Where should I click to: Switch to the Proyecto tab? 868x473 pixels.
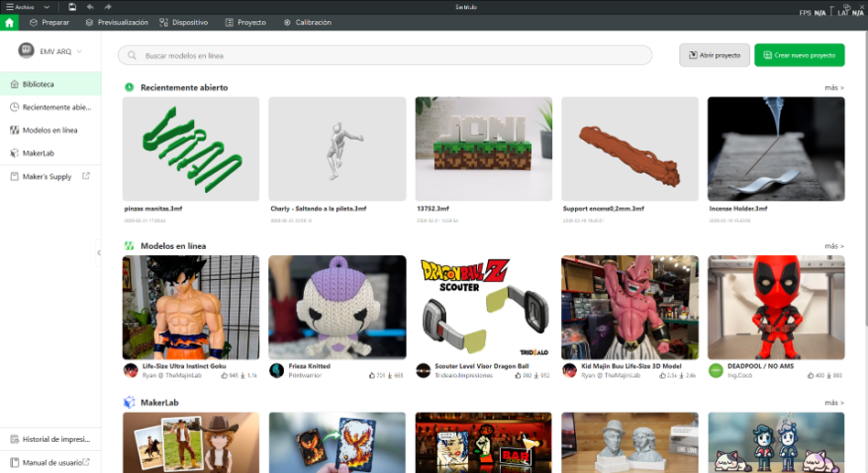[245, 23]
